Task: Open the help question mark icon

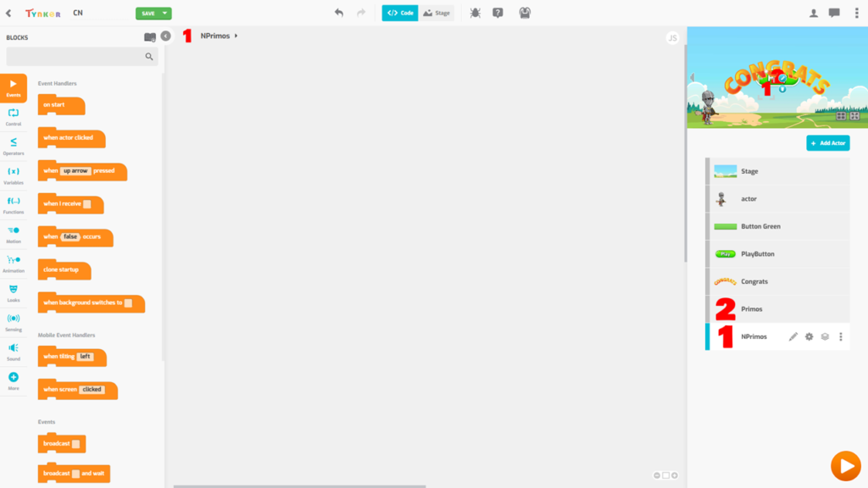Action: [498, 13]
